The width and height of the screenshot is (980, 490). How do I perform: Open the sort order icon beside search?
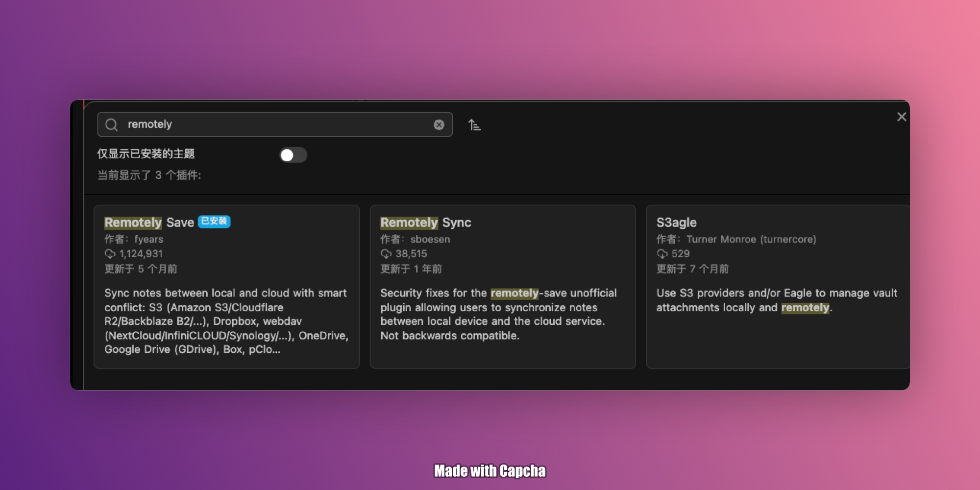point(474,125)
